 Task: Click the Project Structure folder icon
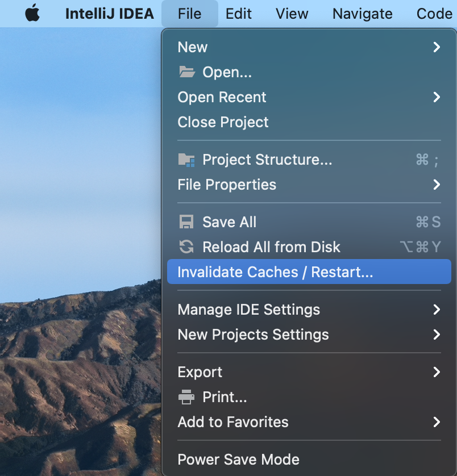[186, 160]
